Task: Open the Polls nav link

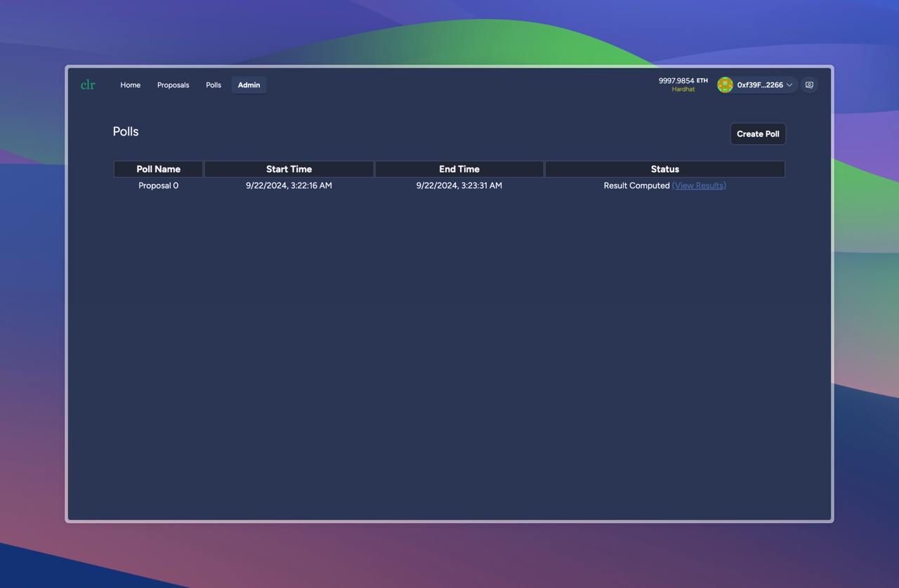Action: [214, 85]
